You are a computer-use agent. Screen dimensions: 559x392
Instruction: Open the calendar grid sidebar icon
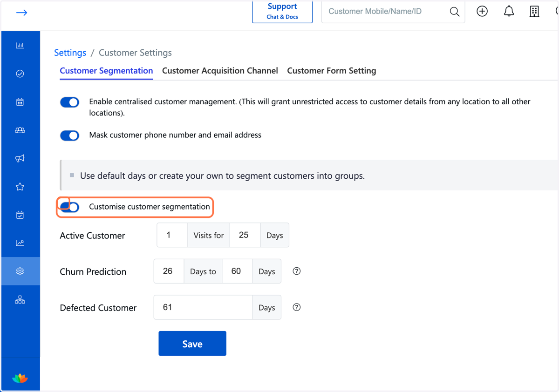(20, 102)
